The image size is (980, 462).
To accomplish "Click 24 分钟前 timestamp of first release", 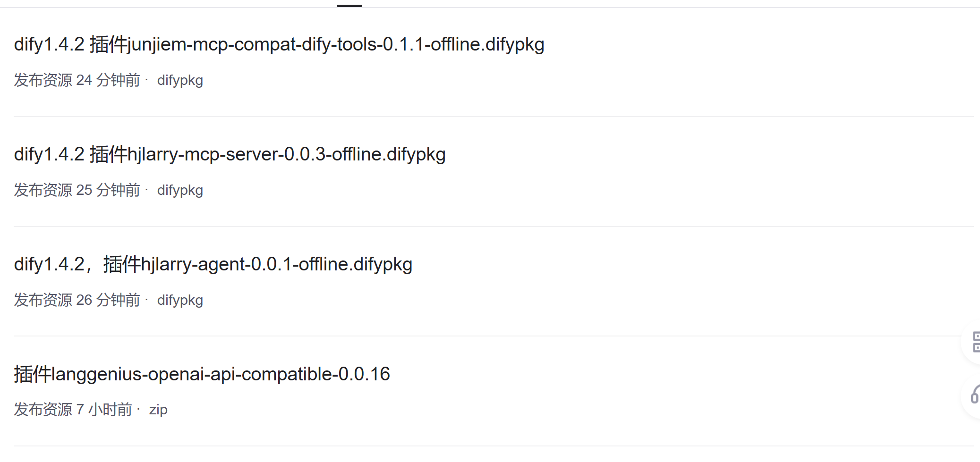I will coord(107,80).
